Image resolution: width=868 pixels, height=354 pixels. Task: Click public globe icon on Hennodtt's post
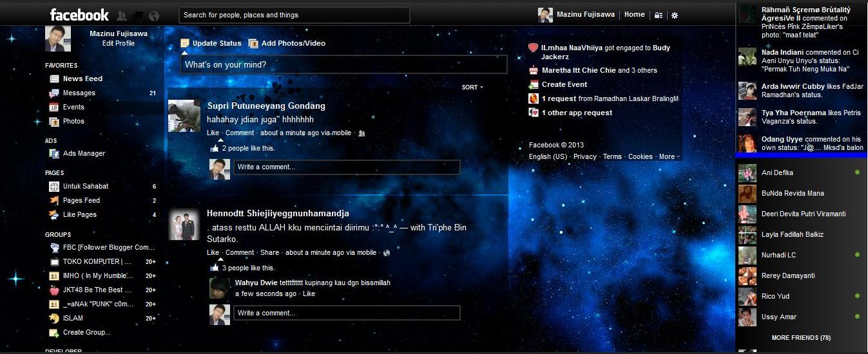[386, 253]
